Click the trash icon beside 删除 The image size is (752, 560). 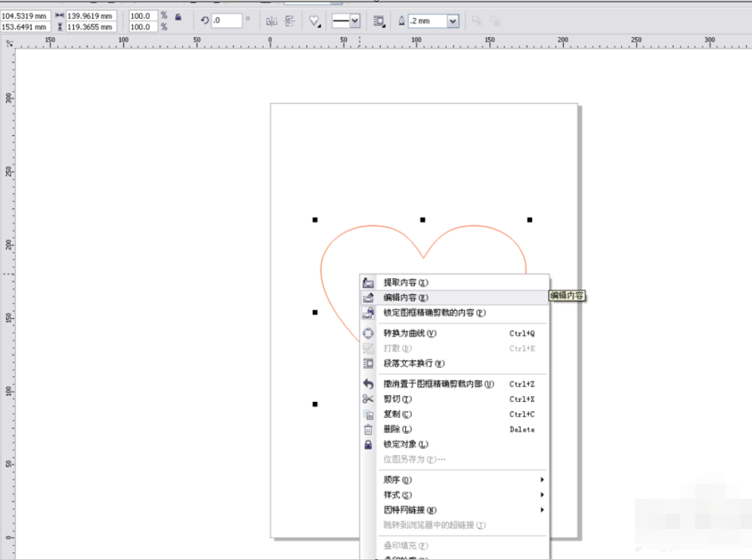pos(367,429)
